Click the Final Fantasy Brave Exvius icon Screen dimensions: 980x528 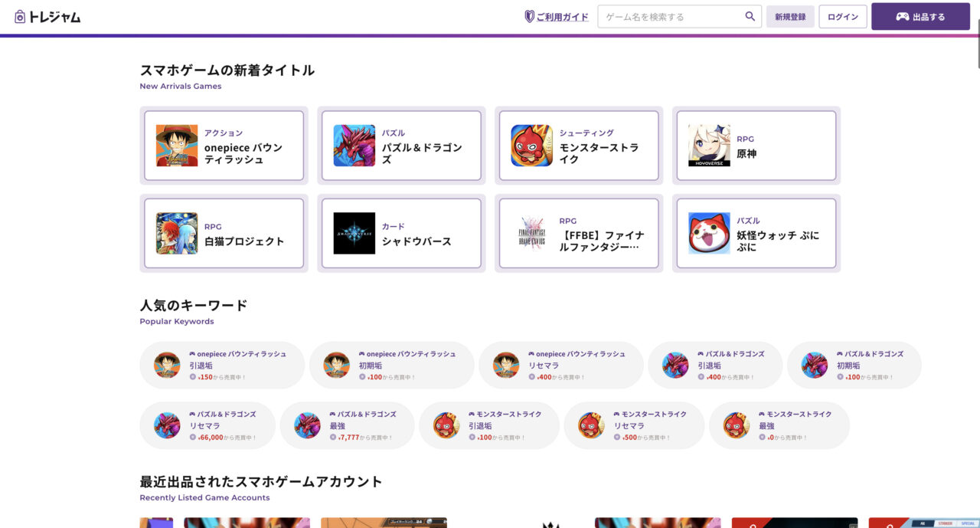pyautogui.click(x=532, y=233)
